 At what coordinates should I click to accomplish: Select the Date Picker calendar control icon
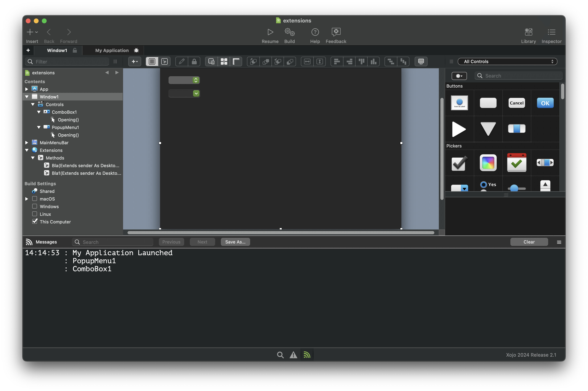coord(516,163)
